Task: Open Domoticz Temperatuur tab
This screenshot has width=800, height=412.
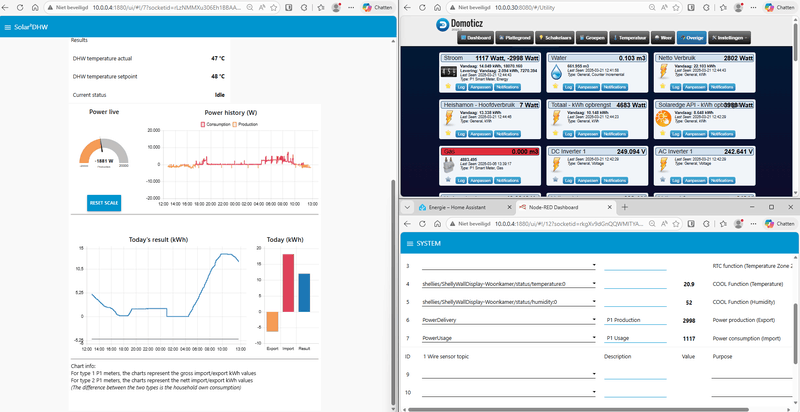Action: click(630, 38)
